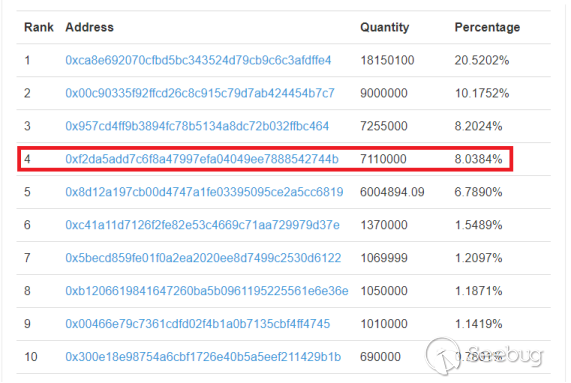Click the Quantity column header
The image size is (571, 383).
pos(385,27)
